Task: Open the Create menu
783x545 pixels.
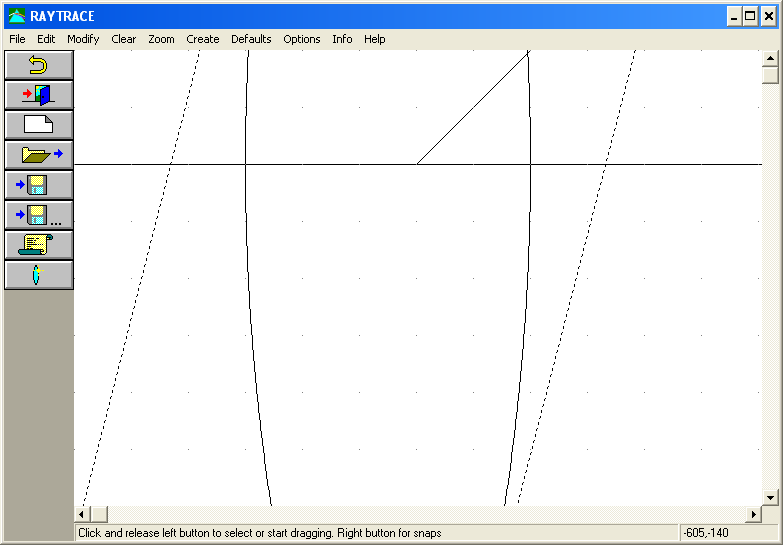Action: coord(203,39)
